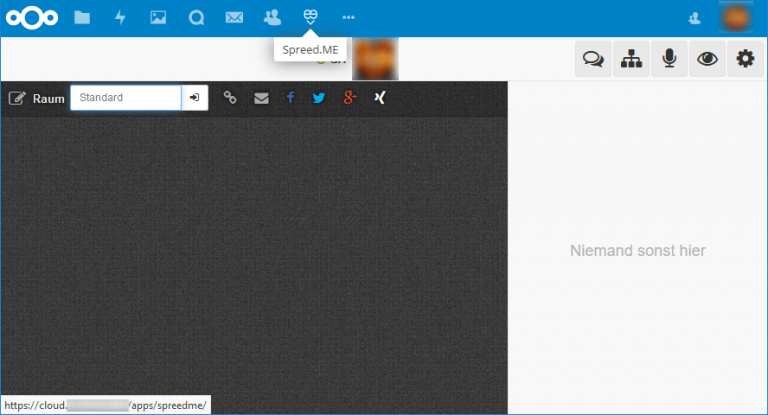768x415 pixels.
Task: Click the Spreed.ME heart icon
Action: pos(310,17)
